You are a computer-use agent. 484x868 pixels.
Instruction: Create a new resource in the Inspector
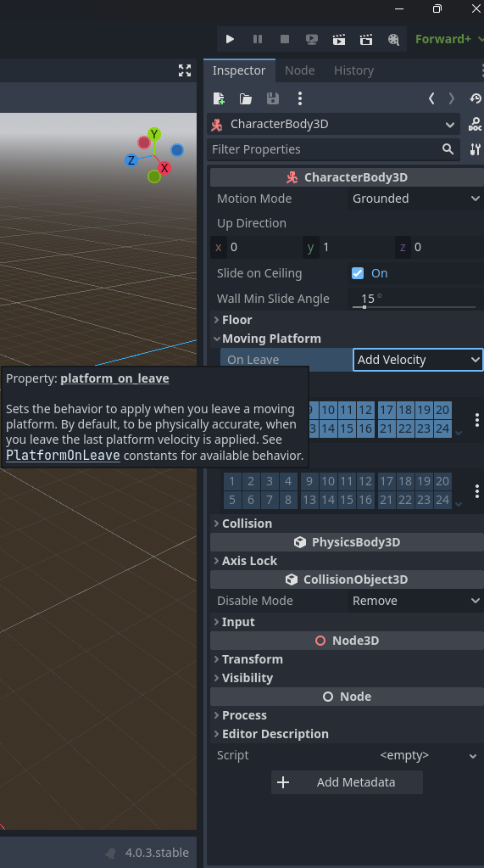[219, 98]
